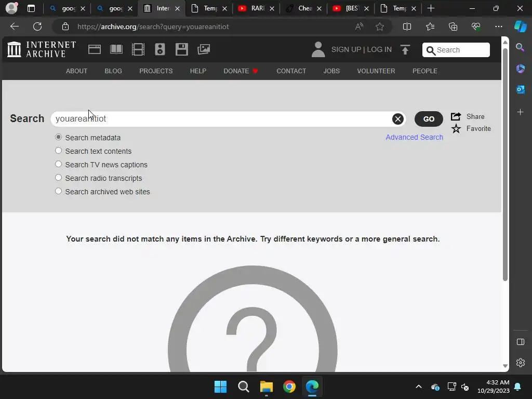Open the Favorites list icon
The image size is (532, 399).
coord(430,26)
